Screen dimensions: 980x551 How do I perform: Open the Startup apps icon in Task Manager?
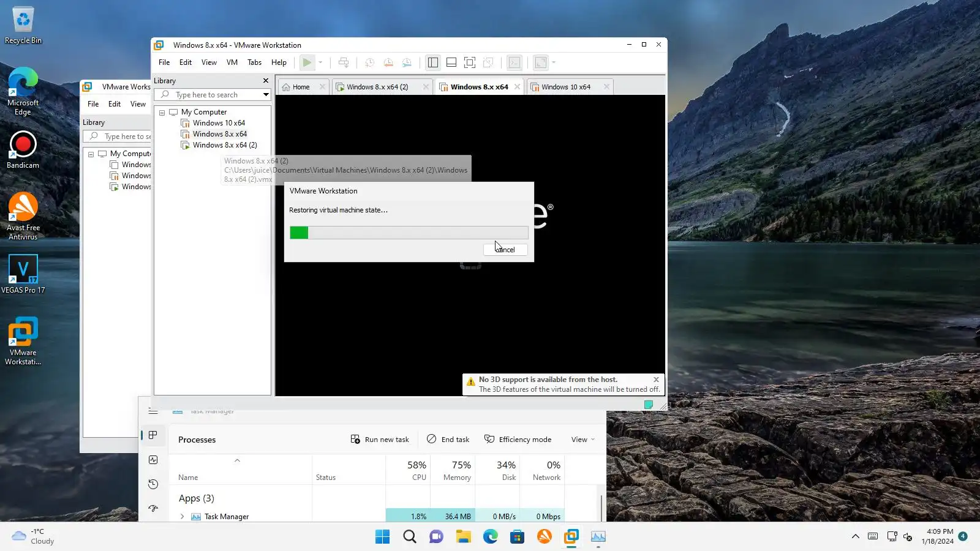(153, 508)
